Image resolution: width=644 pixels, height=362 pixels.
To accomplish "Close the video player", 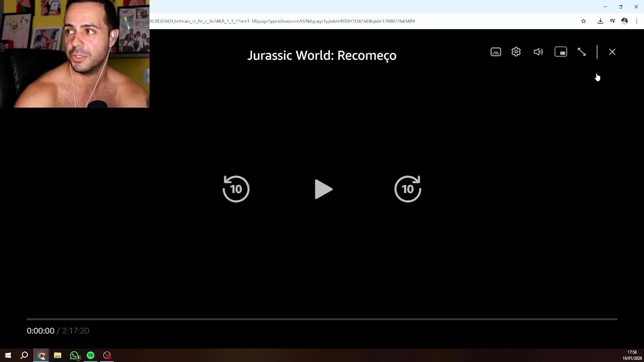I will (612, 52).
